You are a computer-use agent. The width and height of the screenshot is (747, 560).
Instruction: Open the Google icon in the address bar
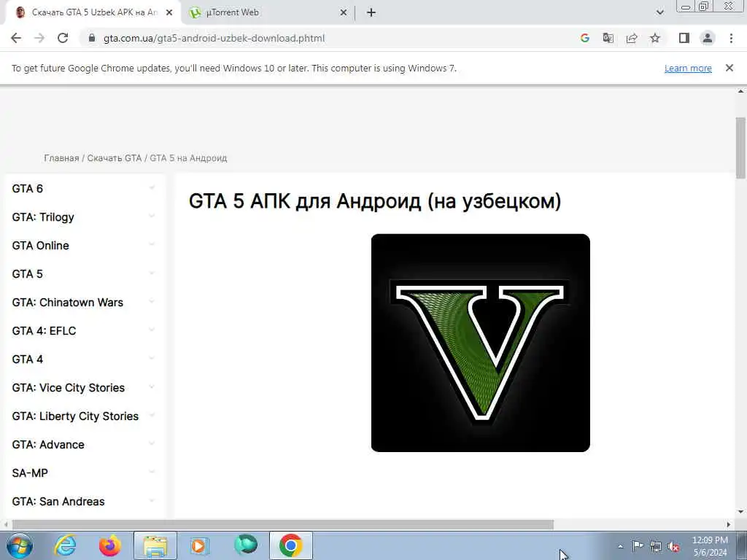[x=585, y=38]
